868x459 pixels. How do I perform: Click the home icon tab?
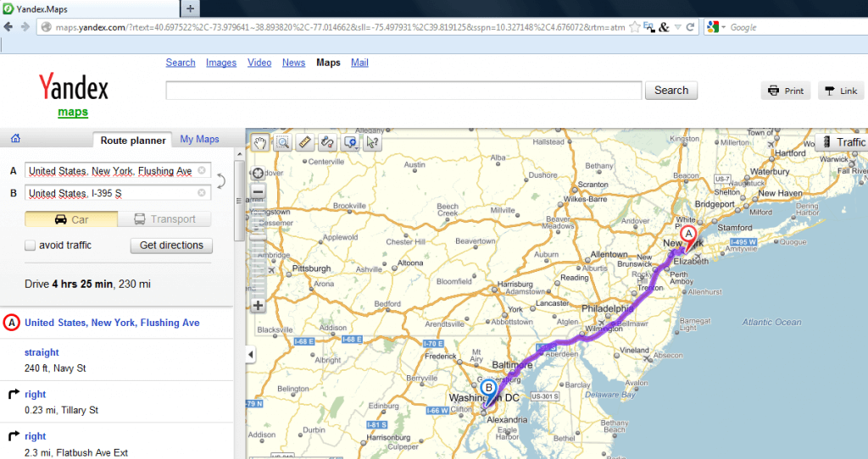point(15,138)
